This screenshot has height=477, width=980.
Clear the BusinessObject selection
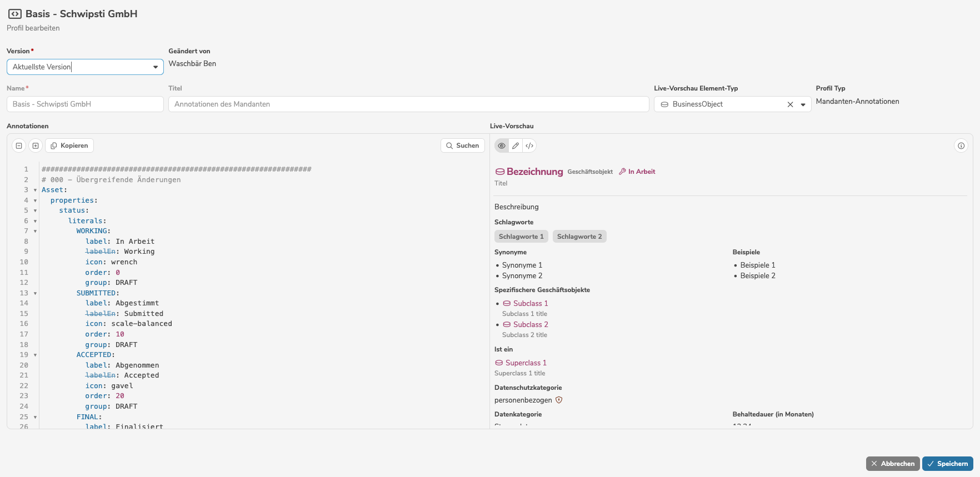coord(790,104)
